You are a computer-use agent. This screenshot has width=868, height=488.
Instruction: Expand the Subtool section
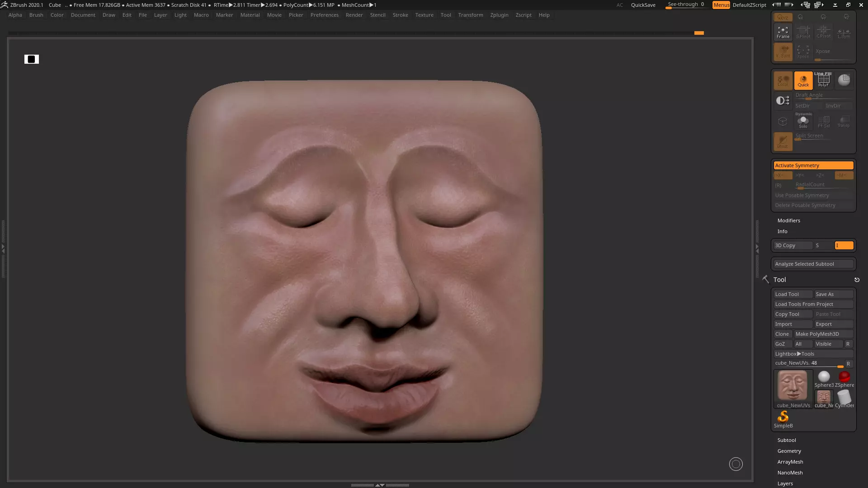coord(787,440)
